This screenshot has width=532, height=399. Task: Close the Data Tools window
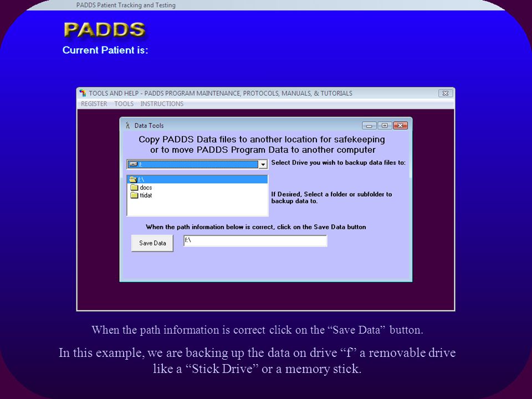tap(400, 126)
